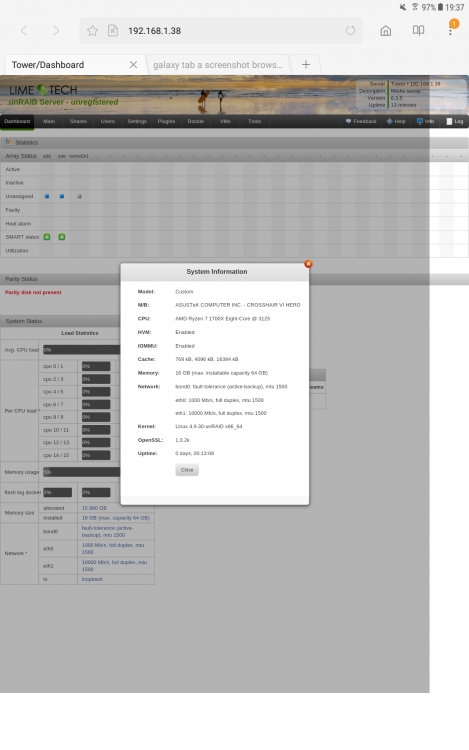Click the "0 days, 00:13:08" uptime value
The width and height of the screenshot is (469, 750).
coord(195,453)
